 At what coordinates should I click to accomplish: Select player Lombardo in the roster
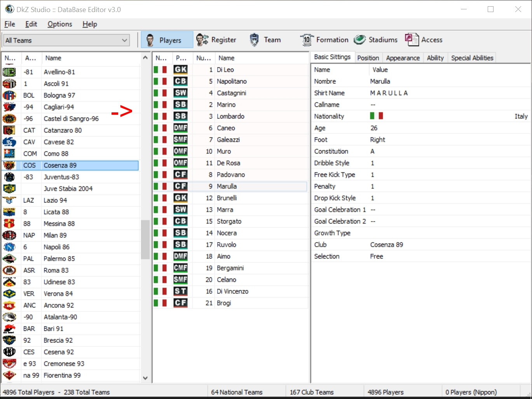(230, 116)
